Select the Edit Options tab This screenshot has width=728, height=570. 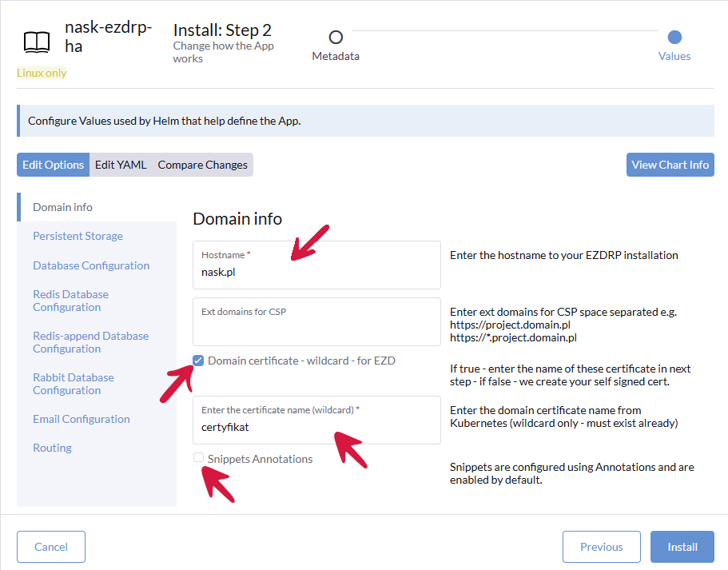coord(53,165)
